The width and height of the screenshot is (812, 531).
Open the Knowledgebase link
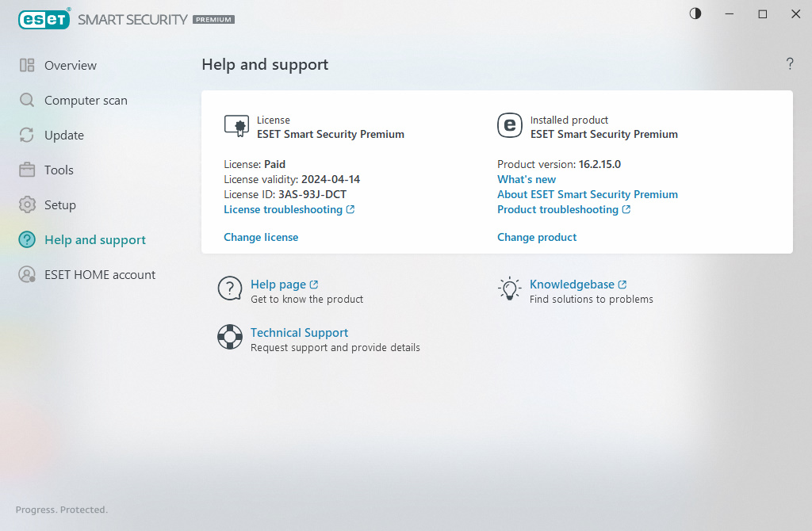[x=572, y=285]
